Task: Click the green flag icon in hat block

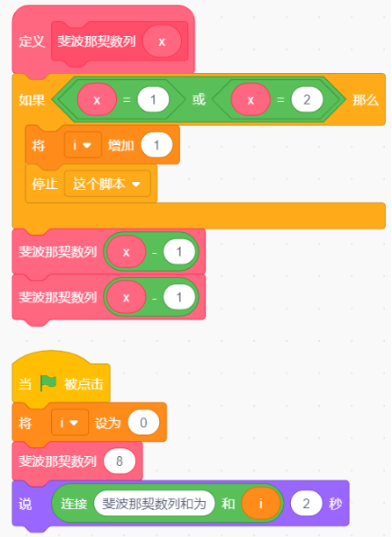Action: pos(48,383)
